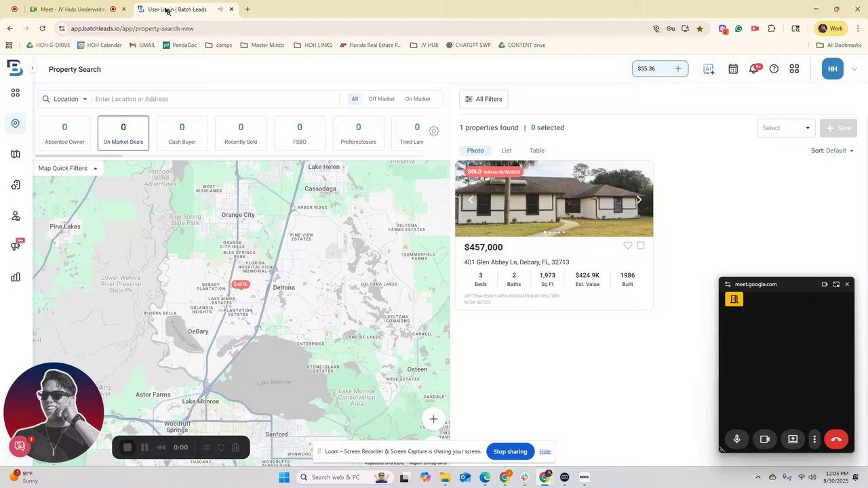Switch to Table view tab
This screenshot has height=488, width=868.
pos(537,150)
